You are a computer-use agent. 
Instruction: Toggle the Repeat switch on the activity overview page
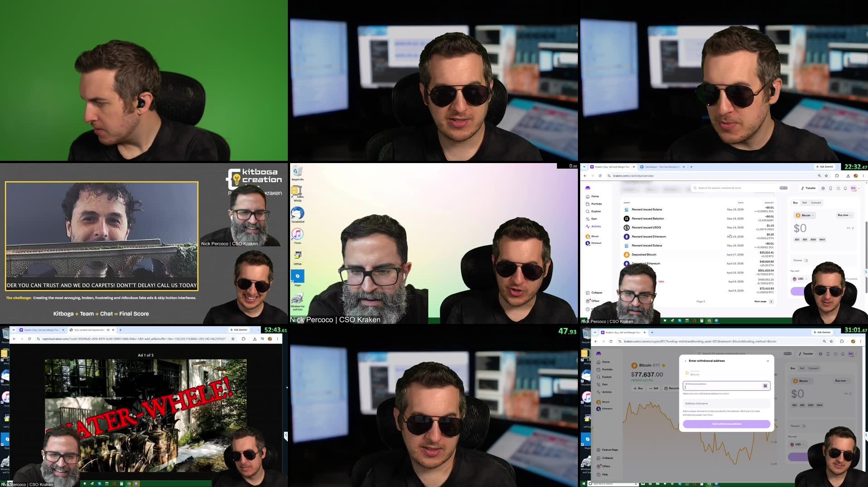(x=806, y=260)
